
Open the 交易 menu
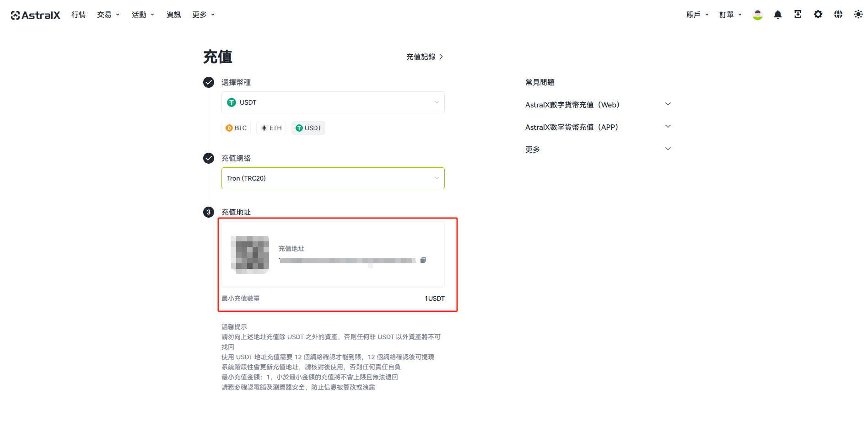click(108, 15)
